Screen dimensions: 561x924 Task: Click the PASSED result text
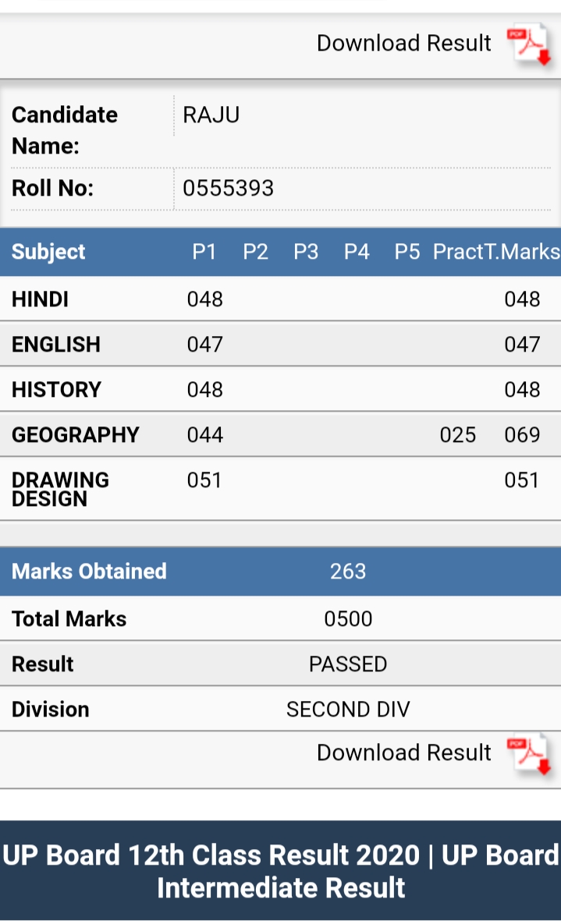(348, 664)
